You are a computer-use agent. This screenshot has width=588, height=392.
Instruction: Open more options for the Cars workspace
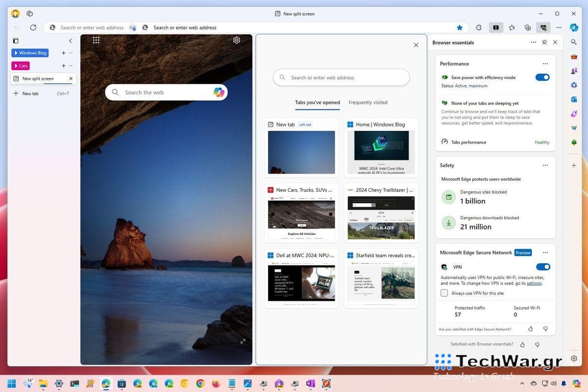pos(71,65)
